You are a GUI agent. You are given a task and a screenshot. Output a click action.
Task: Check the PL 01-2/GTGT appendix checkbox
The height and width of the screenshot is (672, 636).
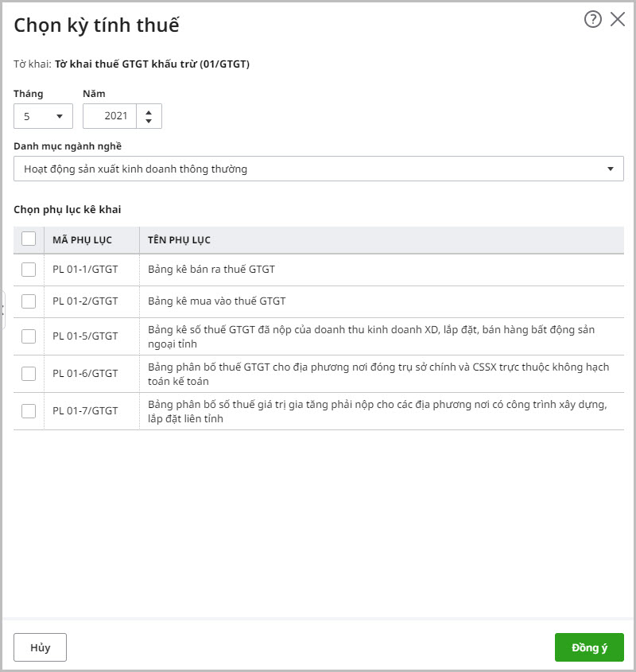pos(29,301)
